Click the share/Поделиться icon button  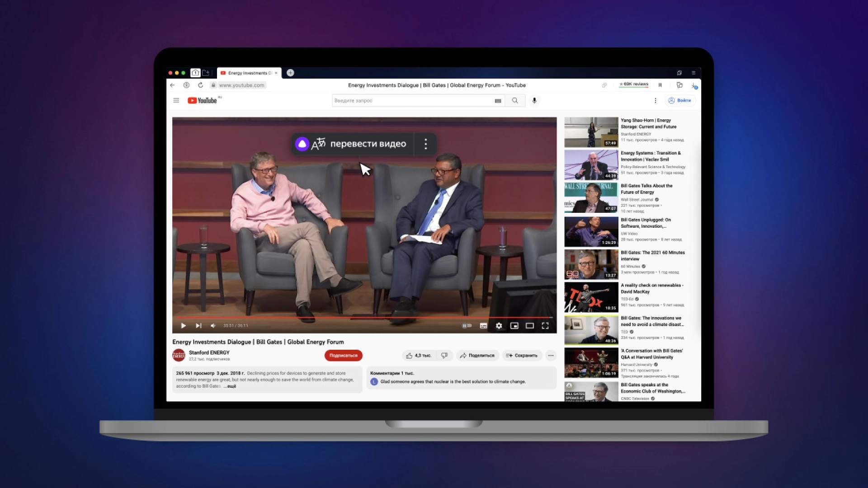pyautogui.click(x=476, y=355)
